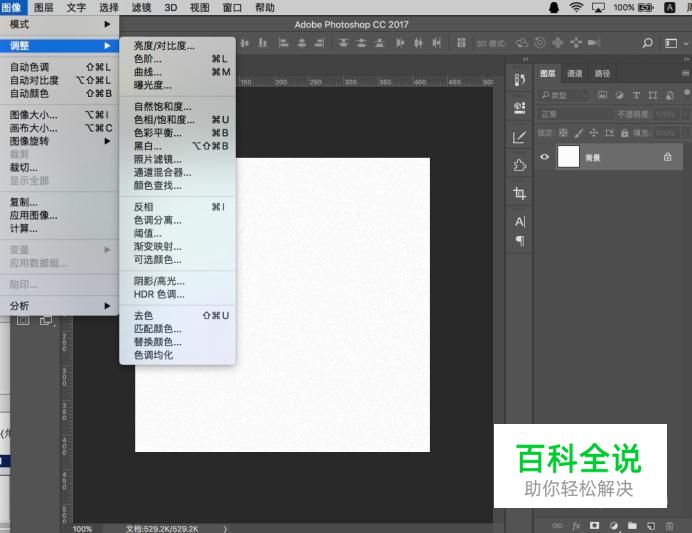Hide the 背景 layer using eye icon
692x533 pixels.
[545, 157]
